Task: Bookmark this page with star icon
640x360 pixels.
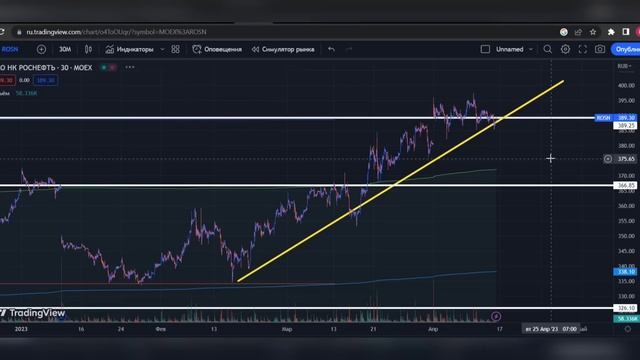Action: pyautogui.click(x=593, y=32)
